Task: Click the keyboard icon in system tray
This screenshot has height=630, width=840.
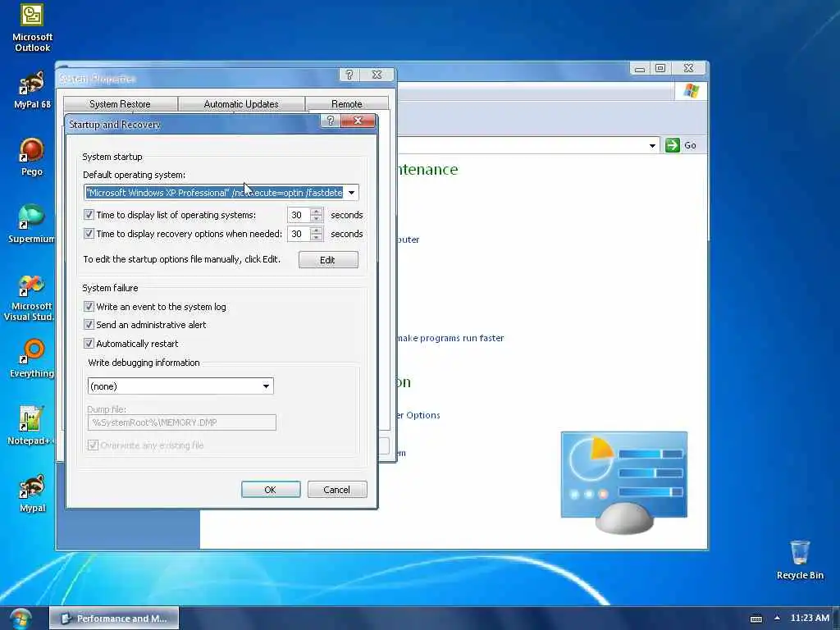Action: (x=756, y=619)
